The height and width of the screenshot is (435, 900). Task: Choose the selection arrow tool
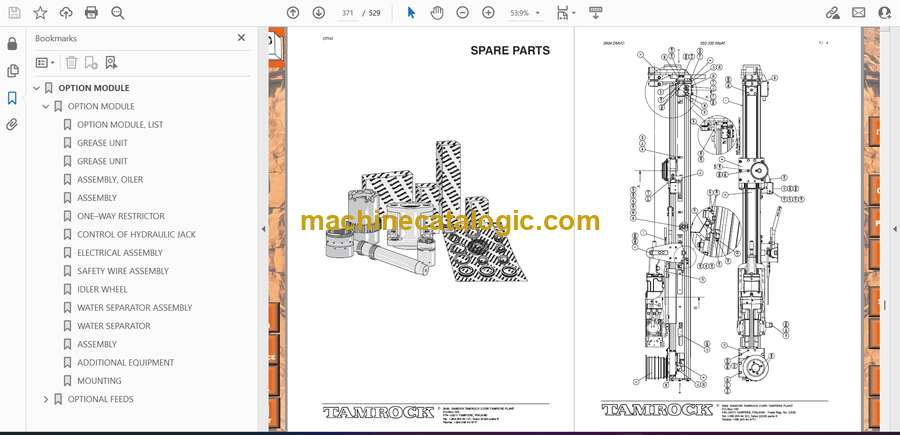coord(411,13)
